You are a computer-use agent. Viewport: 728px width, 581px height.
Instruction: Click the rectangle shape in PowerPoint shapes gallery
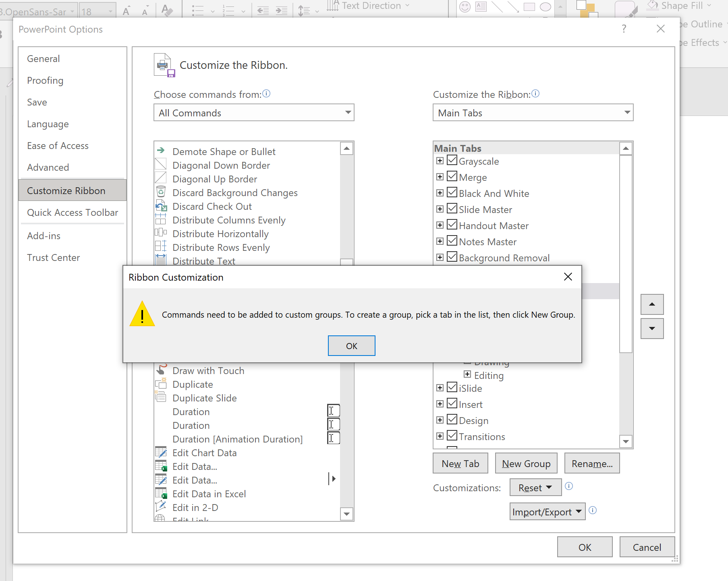click(529, 7)
